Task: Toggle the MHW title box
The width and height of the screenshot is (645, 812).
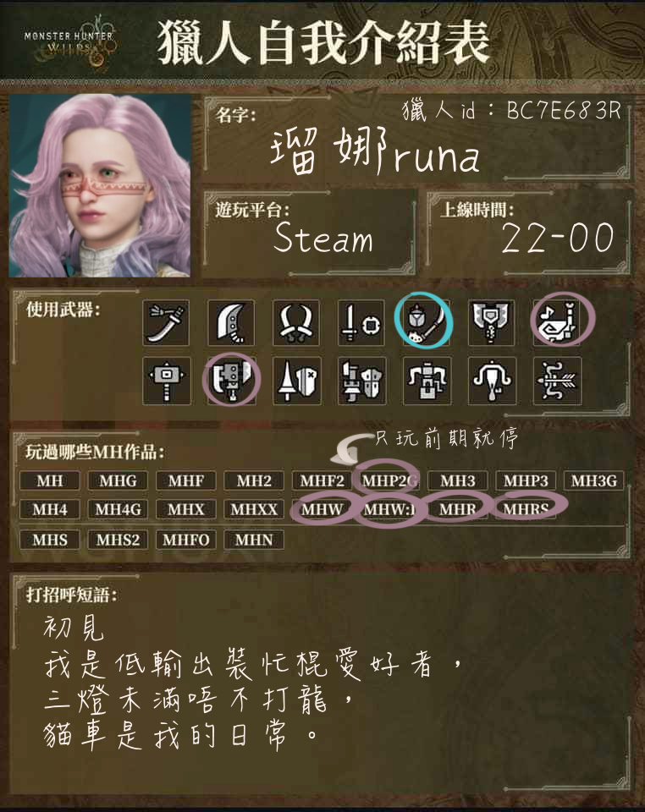Action: point(322,509)
